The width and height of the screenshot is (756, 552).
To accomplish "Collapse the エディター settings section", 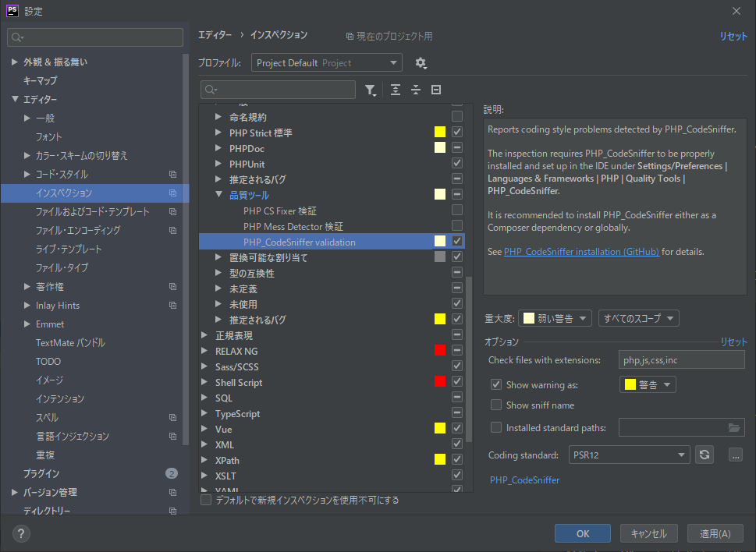I will pyautogui.click(x=15, y=99).
